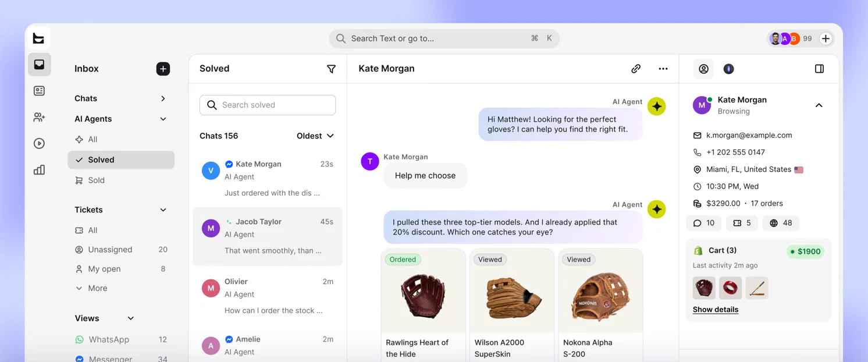Open the play circle icon in rail
This screenshot has height=362, width=868.
point(39,143)
